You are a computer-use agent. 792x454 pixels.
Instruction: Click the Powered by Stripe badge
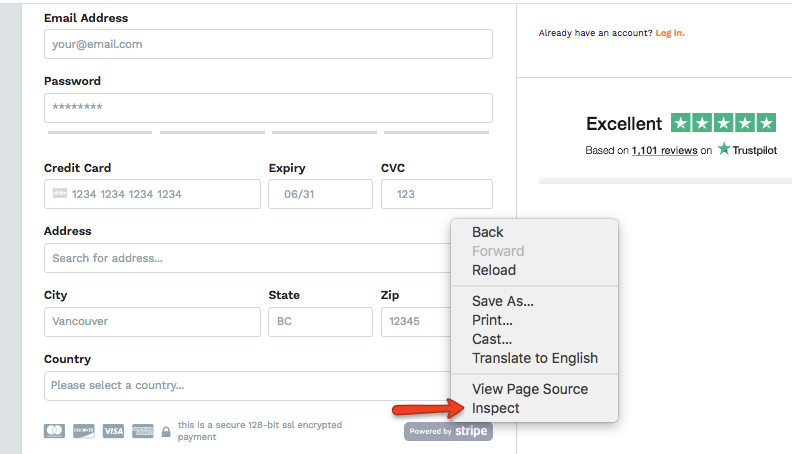coord(448,431)
